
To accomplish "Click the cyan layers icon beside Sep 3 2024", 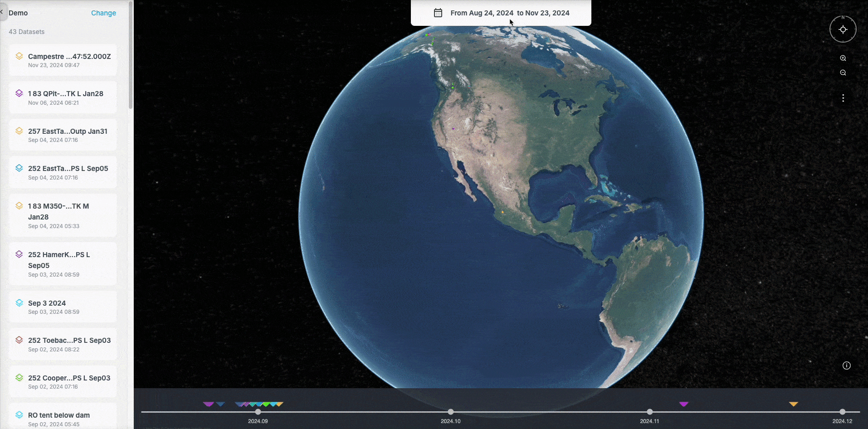I will (x=19, y=303).
